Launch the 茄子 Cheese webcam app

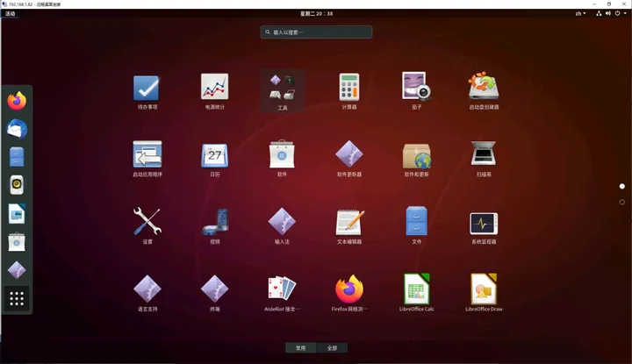point(416,91)
